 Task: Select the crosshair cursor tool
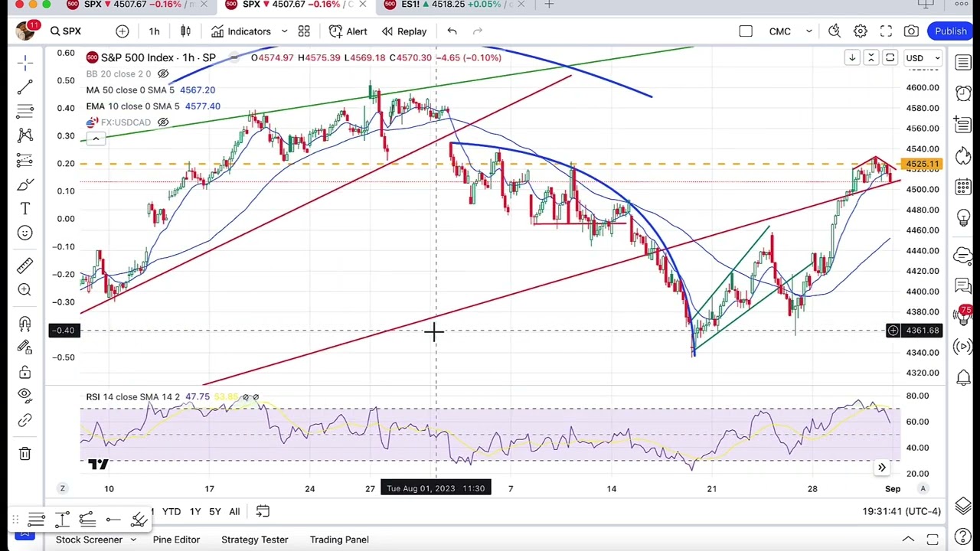(x=24, y=61)
